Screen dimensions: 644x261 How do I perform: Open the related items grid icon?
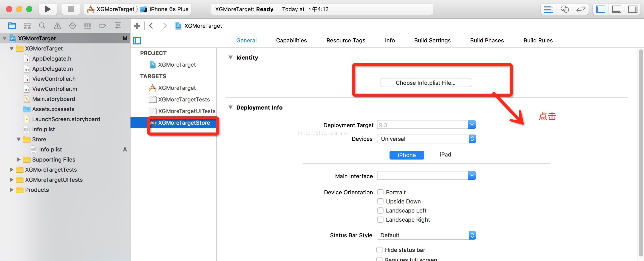[x=137, y=26]
